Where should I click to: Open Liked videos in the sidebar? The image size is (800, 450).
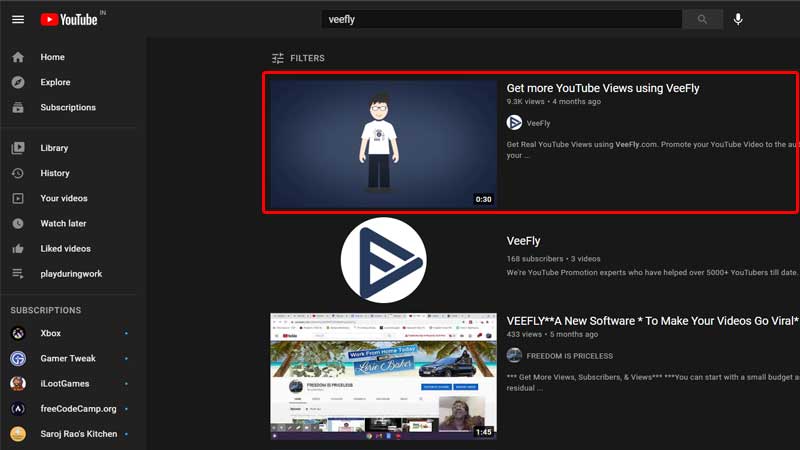click(65, 248)
